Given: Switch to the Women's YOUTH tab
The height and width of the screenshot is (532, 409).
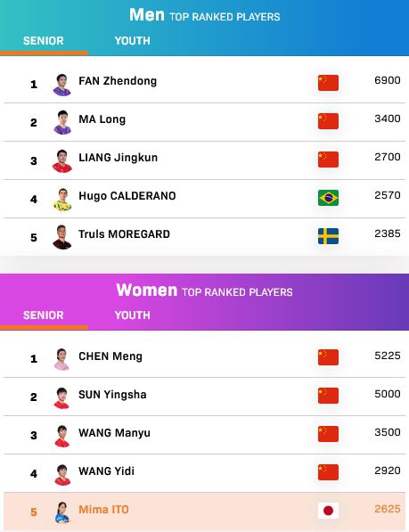Looking at the screenshot, I should click(132, 315).
